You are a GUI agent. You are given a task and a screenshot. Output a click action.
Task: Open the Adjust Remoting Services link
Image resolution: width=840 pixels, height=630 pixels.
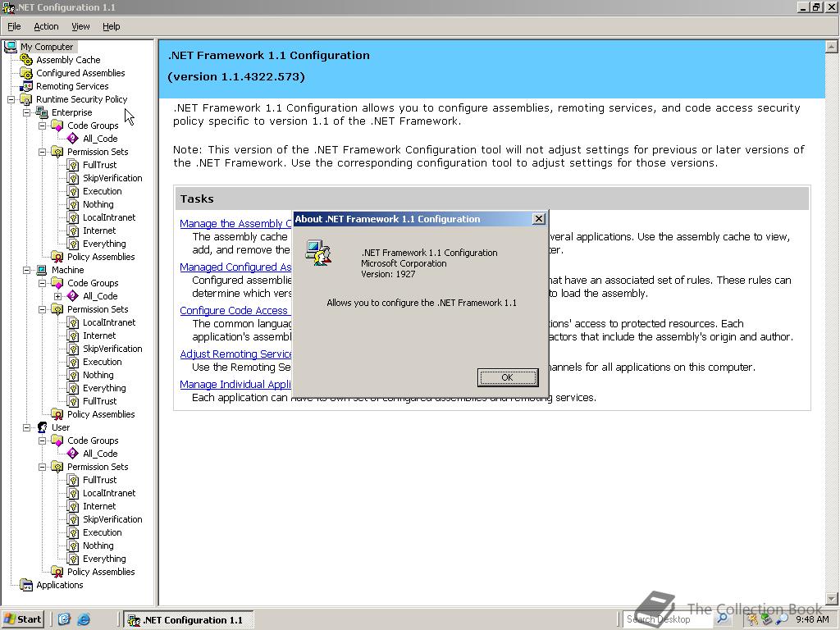tap(235, 354)
